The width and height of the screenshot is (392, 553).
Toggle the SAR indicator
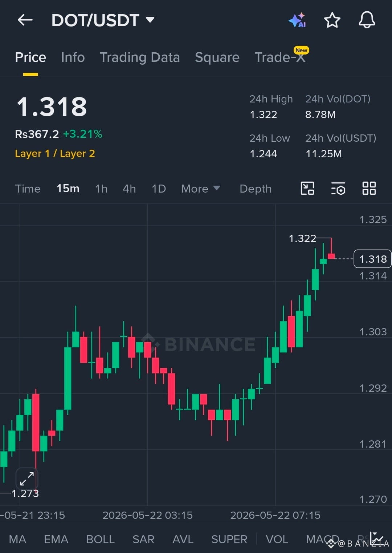[x=143, y=539]
